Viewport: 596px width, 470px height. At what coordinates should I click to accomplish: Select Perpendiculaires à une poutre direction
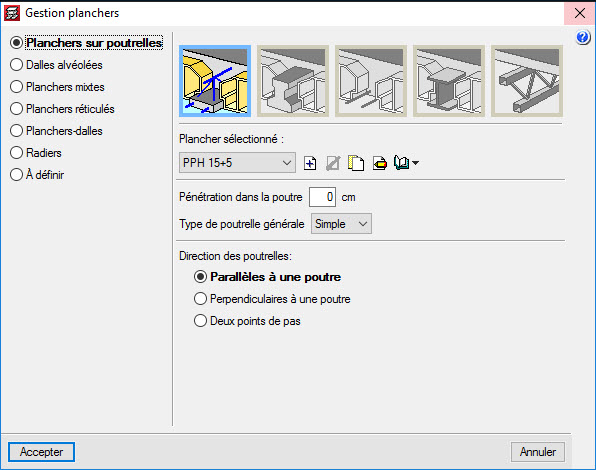click(x=272, y=299)
